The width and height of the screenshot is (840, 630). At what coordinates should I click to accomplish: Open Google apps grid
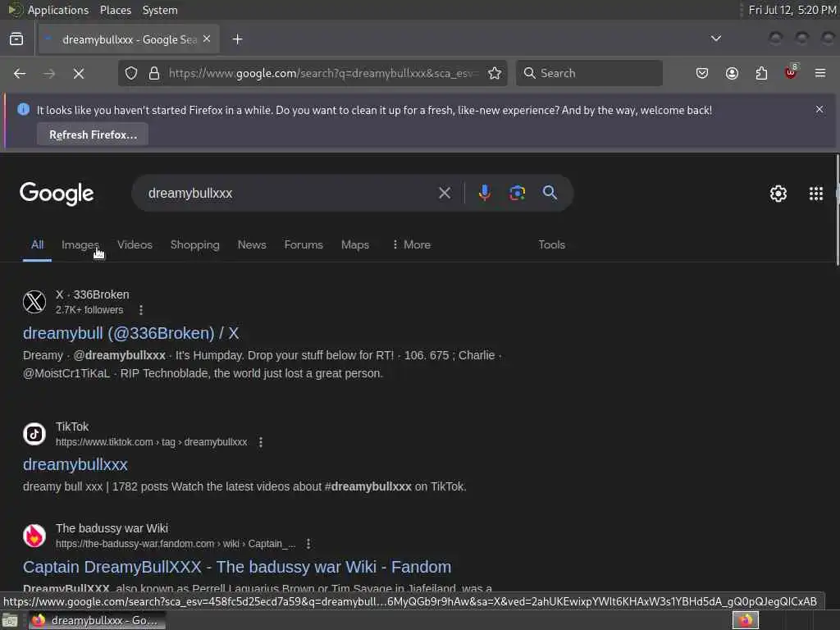pyautogui.click(x=816, y=194)
